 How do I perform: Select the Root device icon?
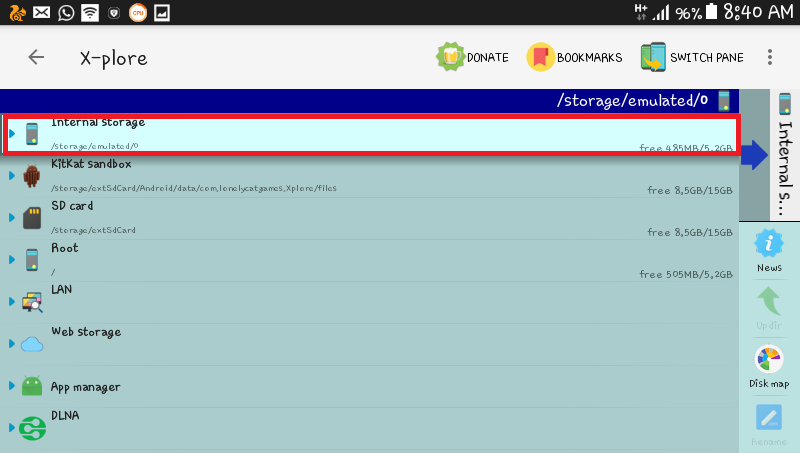tap(32, 260)
